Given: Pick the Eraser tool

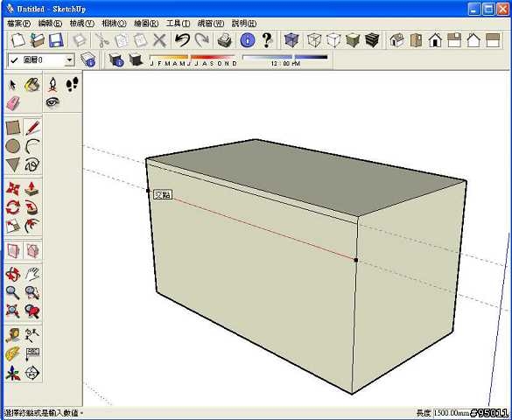Looking at the screenshot, I should click(x=13, y=103).
